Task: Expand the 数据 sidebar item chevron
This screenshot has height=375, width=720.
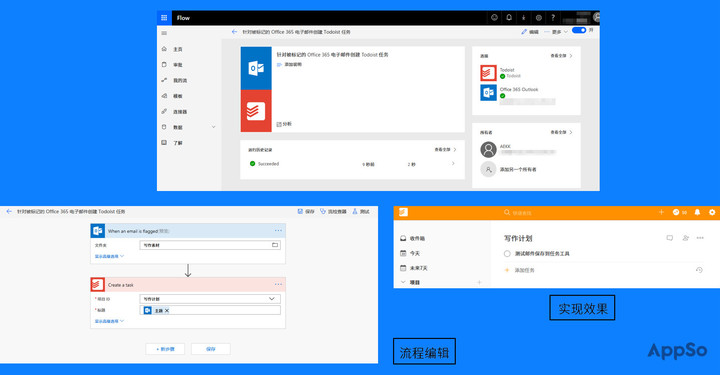Action: click(x=213, y=127)
